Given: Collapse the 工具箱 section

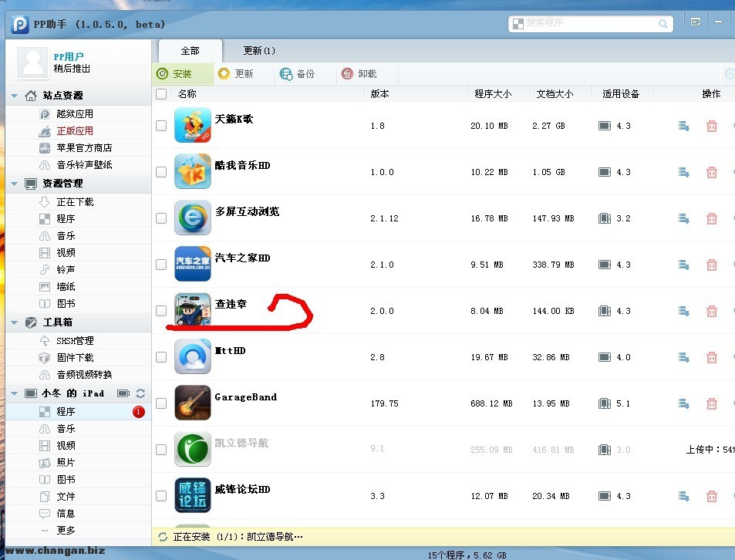Looking at the screenshot, I should tap(14, 322).
